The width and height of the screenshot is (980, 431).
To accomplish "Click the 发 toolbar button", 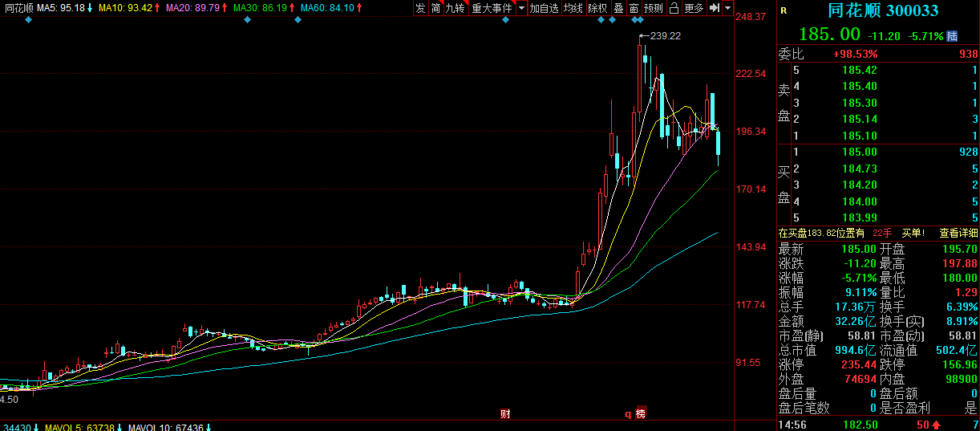I will 420,8.
